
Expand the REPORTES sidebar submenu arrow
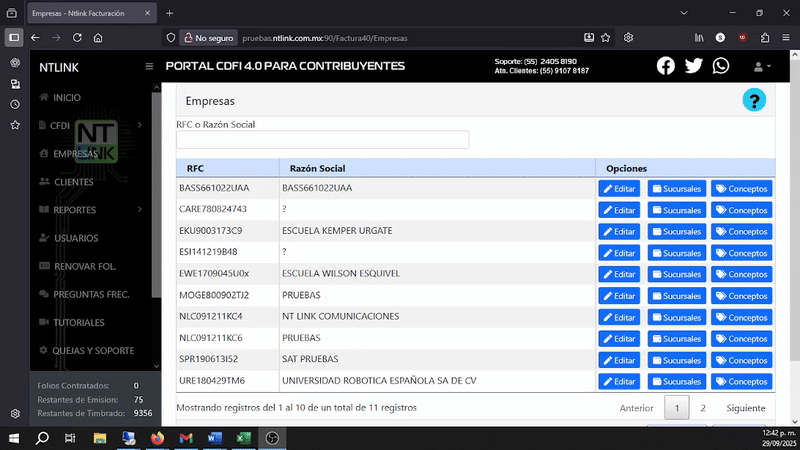tap(139, 210)
